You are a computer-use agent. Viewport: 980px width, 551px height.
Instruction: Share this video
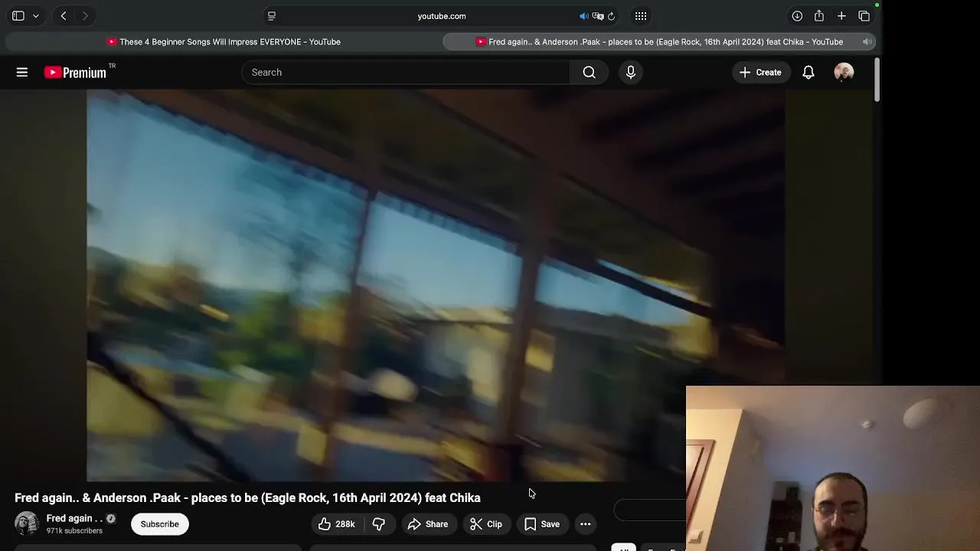(x=428, y=524)
